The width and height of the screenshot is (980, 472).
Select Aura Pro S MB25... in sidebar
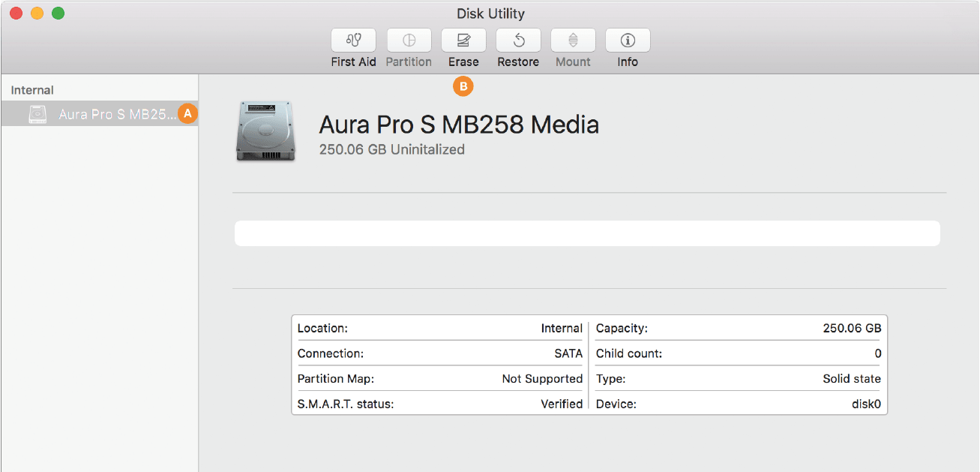click(x=117, y=115)
